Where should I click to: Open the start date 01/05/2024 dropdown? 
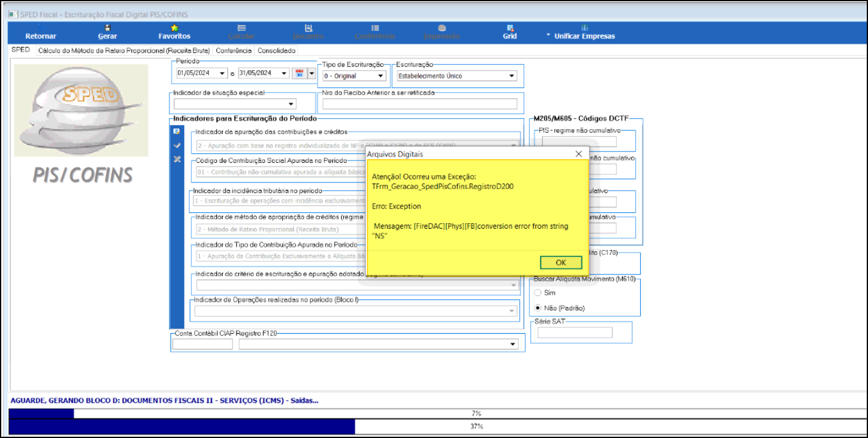pos(222,74)
